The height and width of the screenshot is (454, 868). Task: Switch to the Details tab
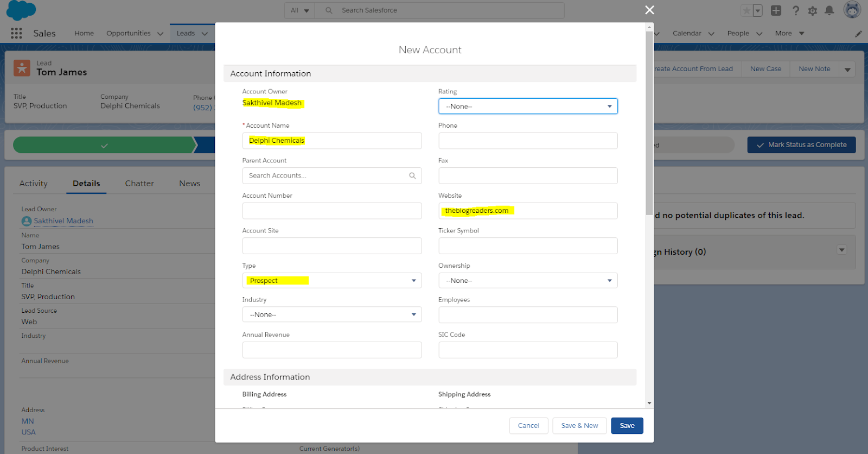point(86,184)
